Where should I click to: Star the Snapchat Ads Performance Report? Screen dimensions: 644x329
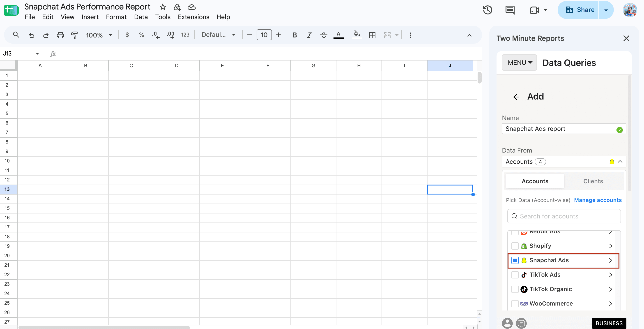point(163,7)
